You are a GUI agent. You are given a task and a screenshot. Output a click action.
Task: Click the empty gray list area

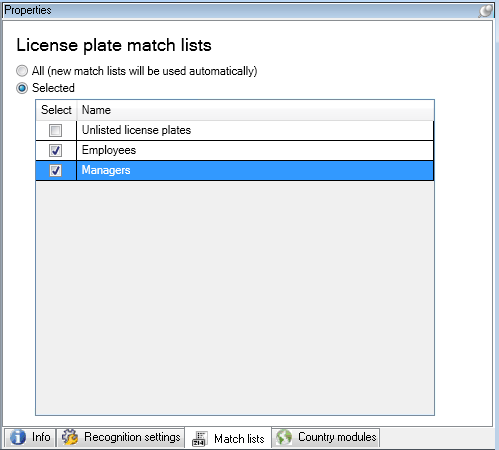click(235, 298)
